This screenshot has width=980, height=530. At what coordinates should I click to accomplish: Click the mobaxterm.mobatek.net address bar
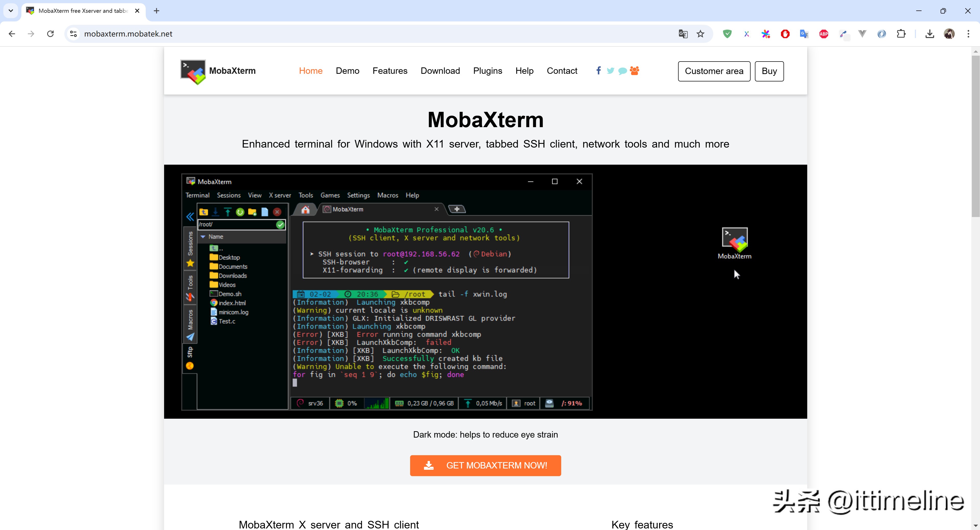(x=342, y=34)
